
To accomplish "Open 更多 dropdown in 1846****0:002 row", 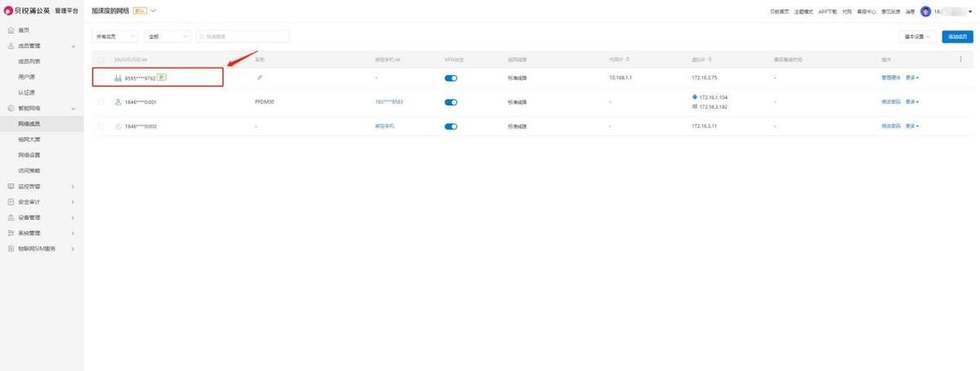I will point(912,127).
